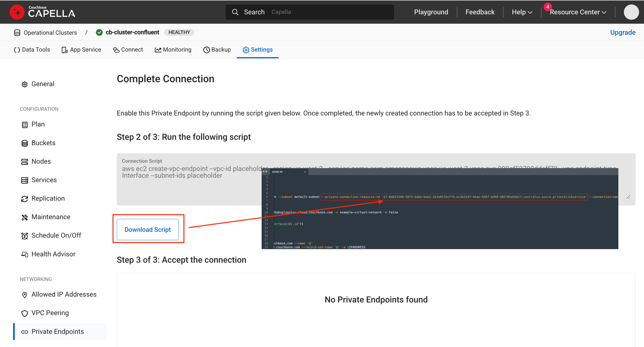Click the Download Script button
Screen dimensions: 644x347
(148, 229)
